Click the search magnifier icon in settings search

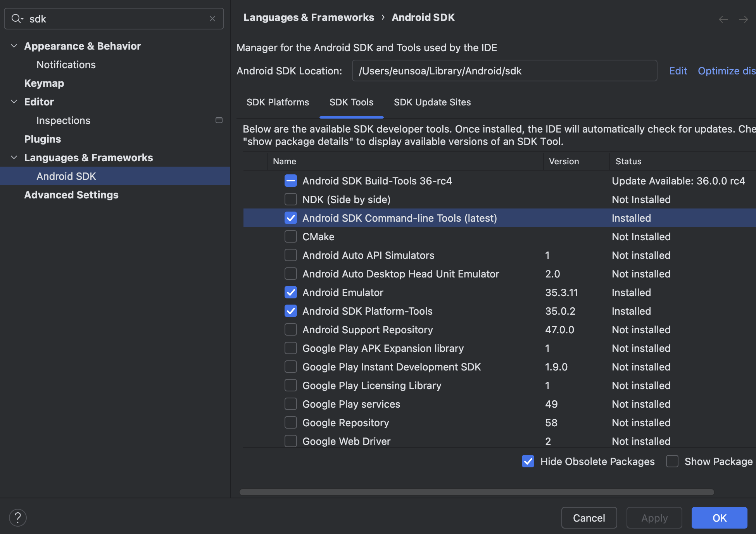(17, 19)
